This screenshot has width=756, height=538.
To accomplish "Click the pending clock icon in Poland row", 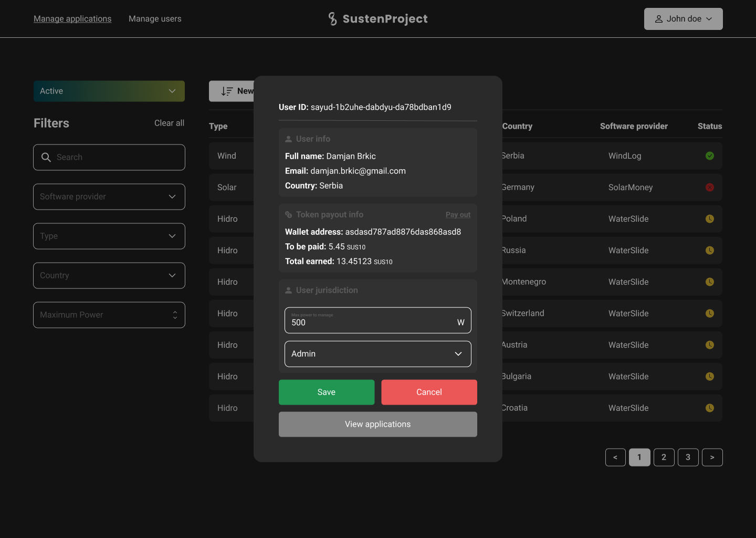I will click(710, 219).
